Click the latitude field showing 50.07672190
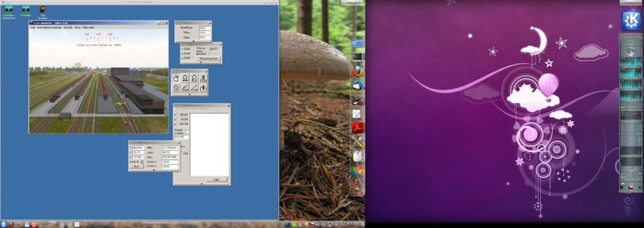 pos(170,157)
